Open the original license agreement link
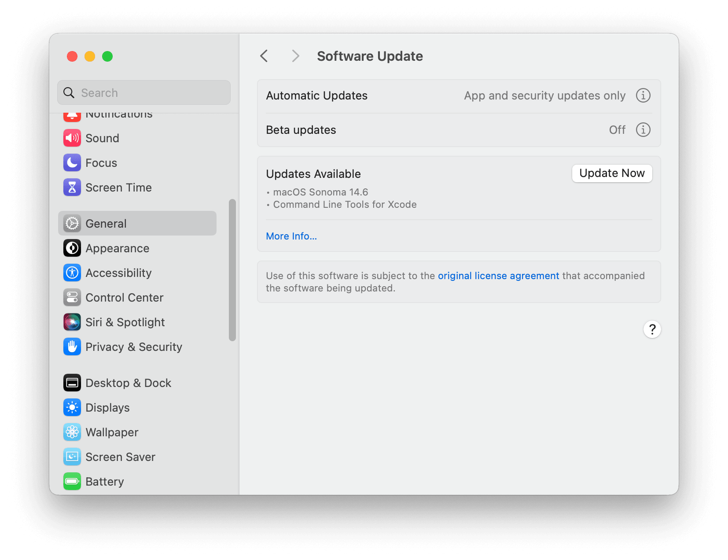This screenshot has width=728, height=560. [x=498, y=276]
